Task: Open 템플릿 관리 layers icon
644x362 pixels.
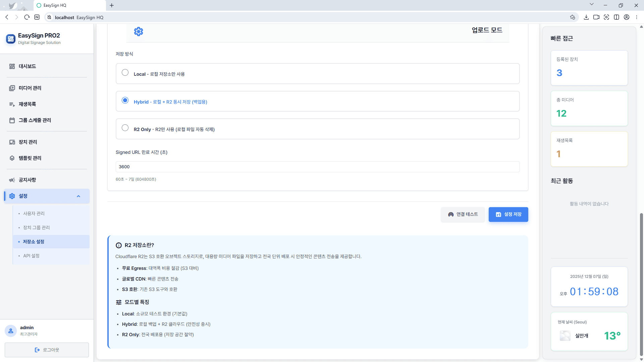Action: click(x=12, y=158)
